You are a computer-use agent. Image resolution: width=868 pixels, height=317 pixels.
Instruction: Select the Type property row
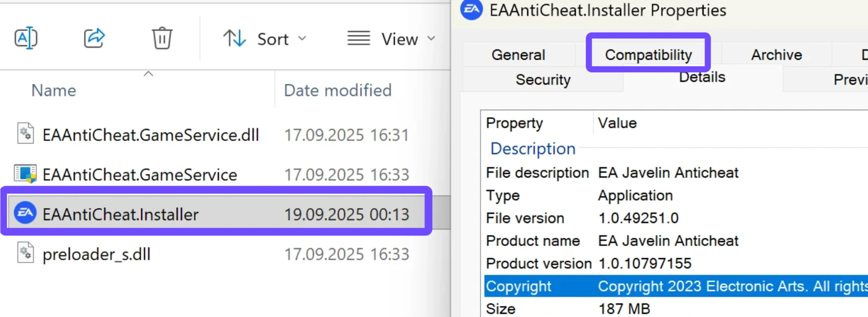tap(676, 195)
